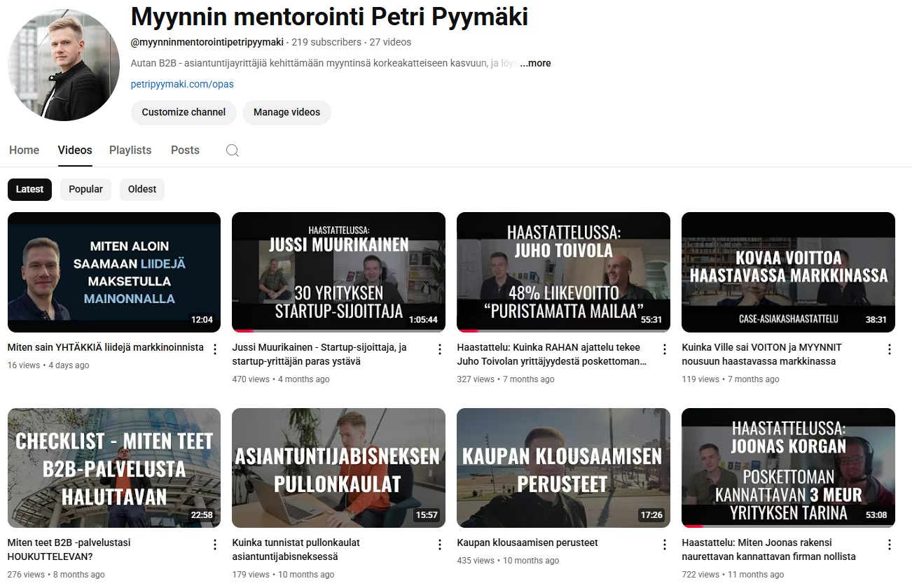This screenshot has height=588, width=912.
Task: Open more actions for Kuinka Ville video
Action: tap(890, 349)
